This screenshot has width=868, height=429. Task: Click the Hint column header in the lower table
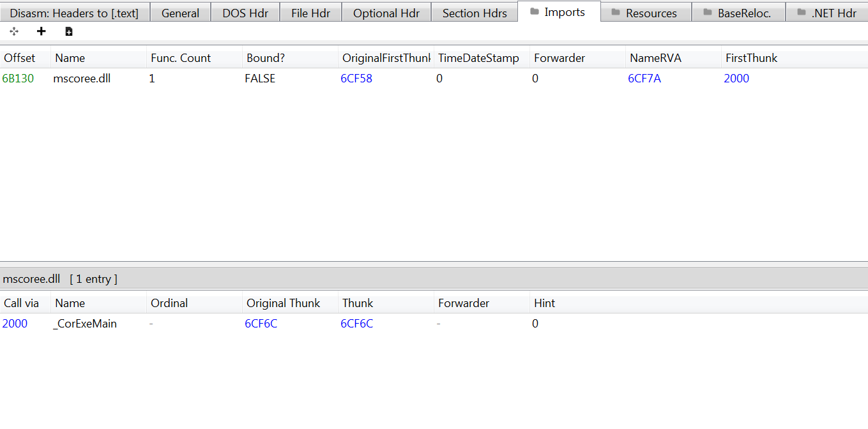544,303
